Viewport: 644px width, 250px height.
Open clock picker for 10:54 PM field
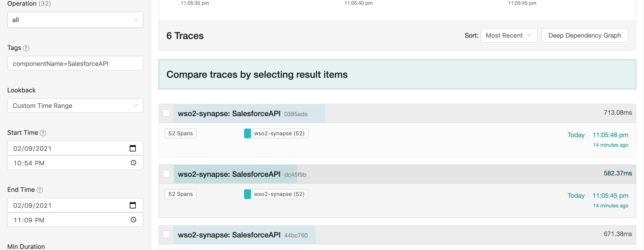[133, 163]
